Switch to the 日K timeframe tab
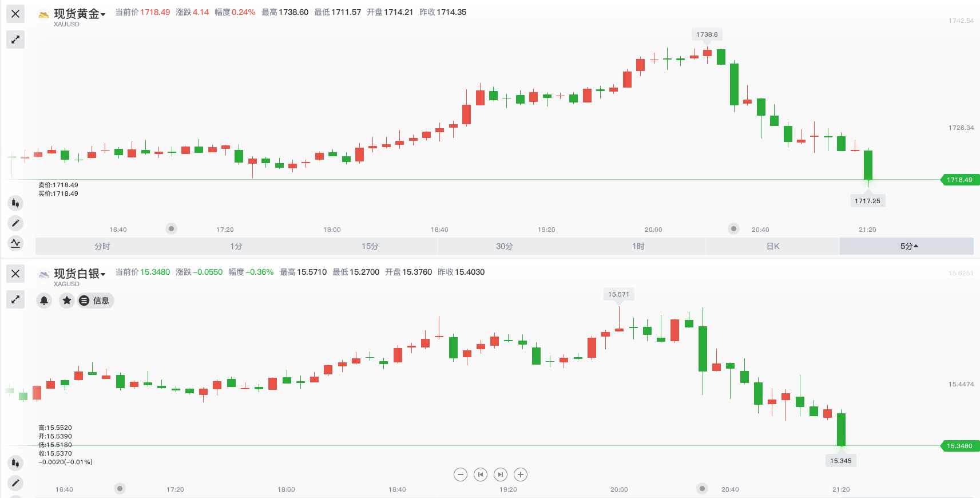This screenshot has height=498, width=980. [773, 246]
